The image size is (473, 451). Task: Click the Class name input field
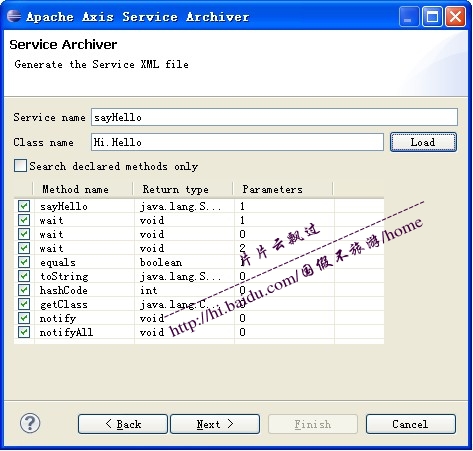click(237, 142)
